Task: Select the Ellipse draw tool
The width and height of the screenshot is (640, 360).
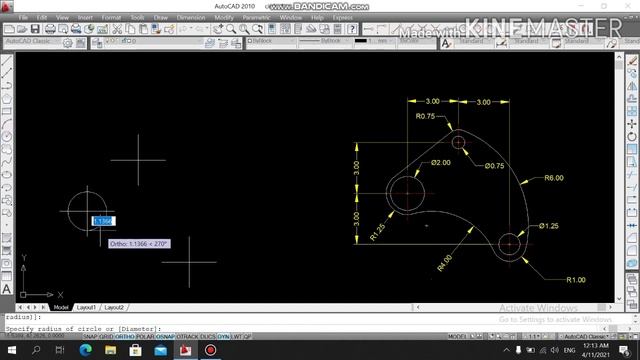Action: coord(7,175)
